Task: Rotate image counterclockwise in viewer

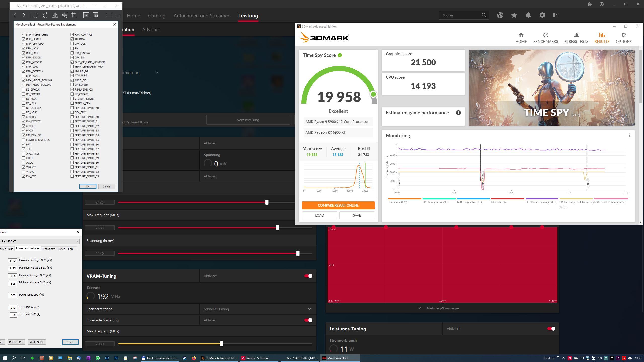Action: coord(36,15)
